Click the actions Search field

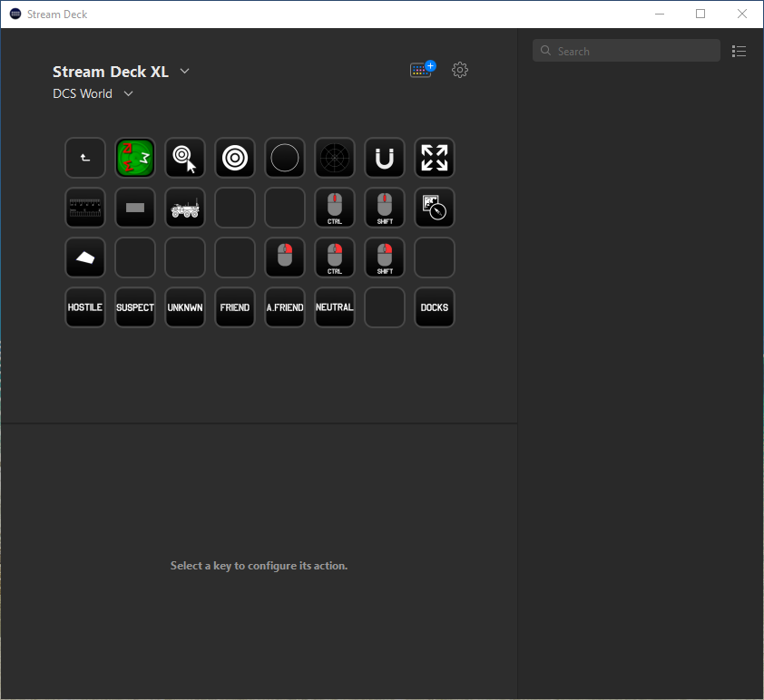tap(626, 52)
